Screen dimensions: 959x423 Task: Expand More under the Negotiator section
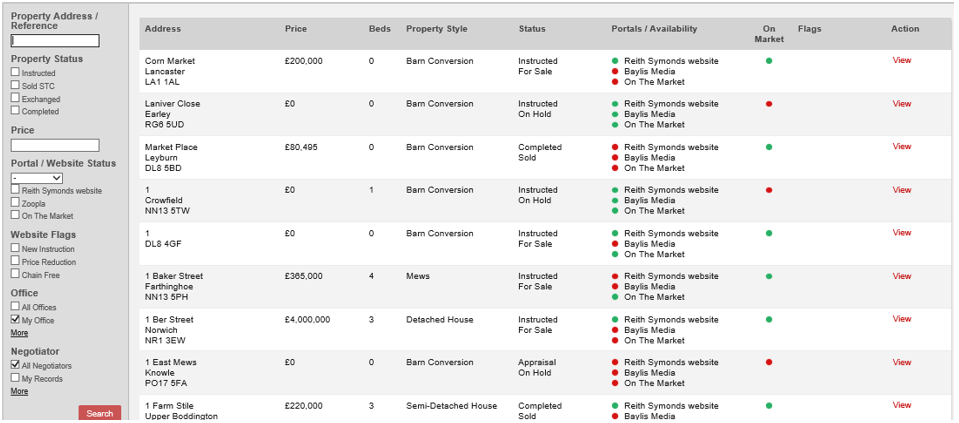(x=19, y=391)
